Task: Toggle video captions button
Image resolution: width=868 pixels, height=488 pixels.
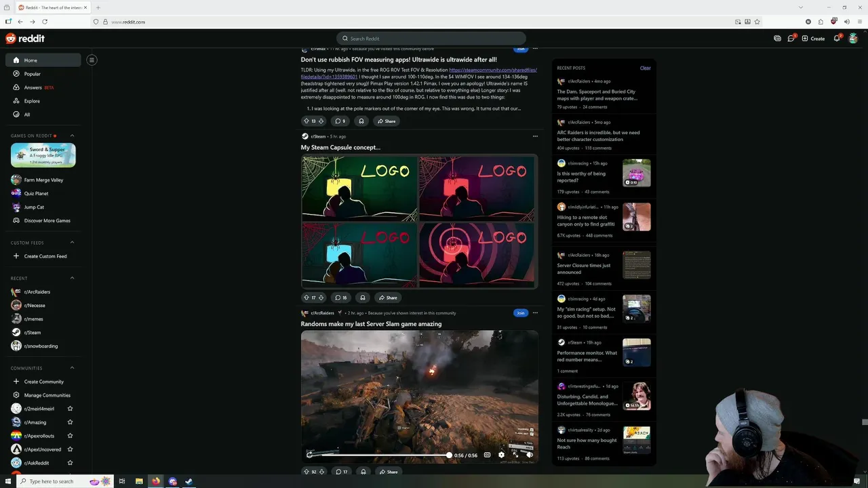Action: 487,455
